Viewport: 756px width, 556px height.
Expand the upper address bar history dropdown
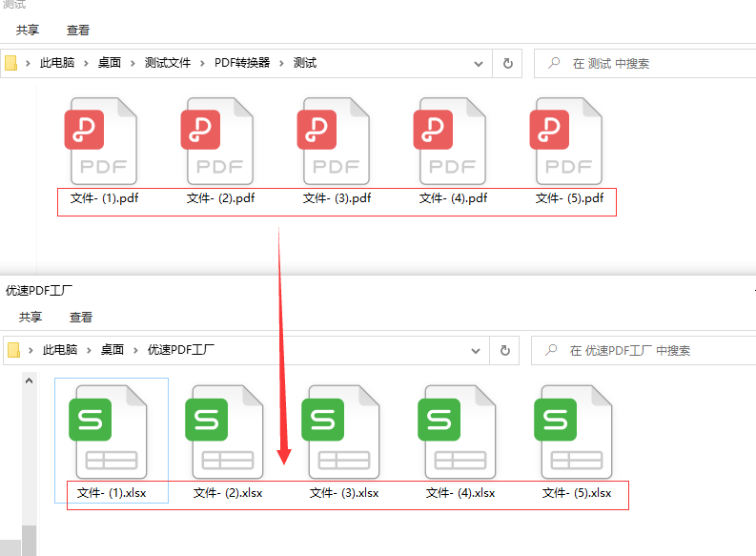click(479, 63)
